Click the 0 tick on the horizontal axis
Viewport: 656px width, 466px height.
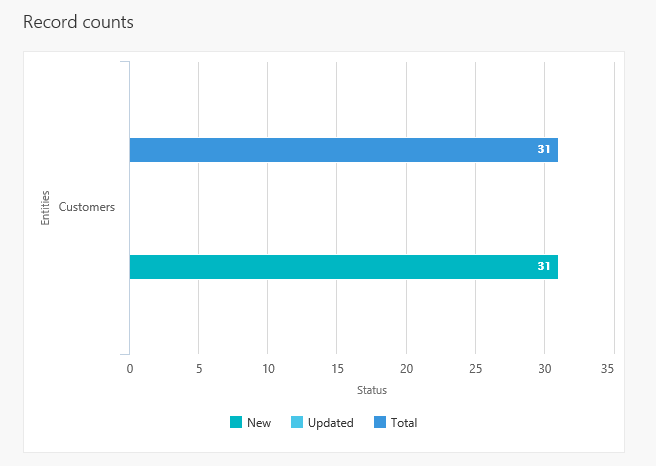click(x=130, y=369)
